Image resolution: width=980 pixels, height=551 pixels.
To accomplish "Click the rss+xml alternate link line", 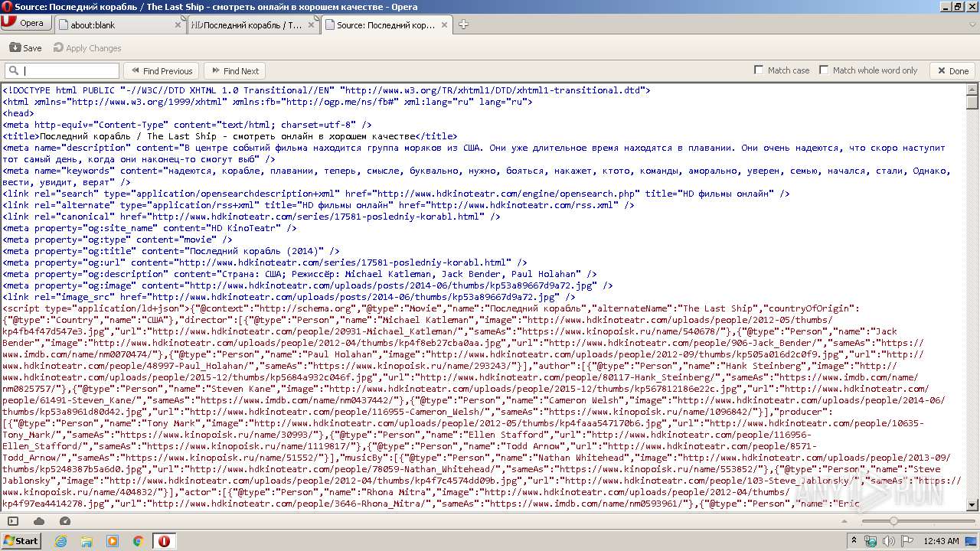I will click(318, 205).
